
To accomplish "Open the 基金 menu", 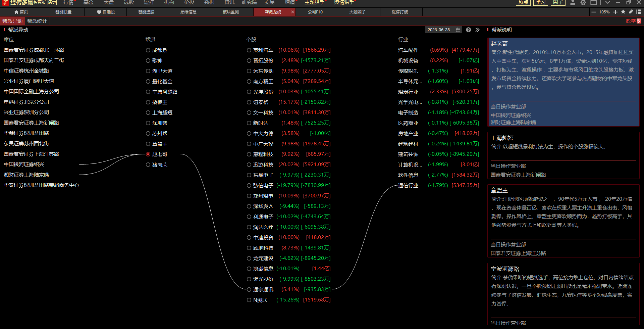I will click(89, 2).
